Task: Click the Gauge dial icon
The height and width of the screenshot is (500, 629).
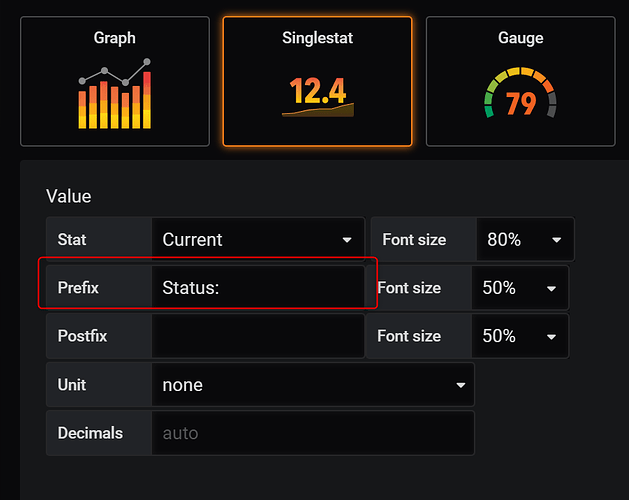Action: click(520, 95)
